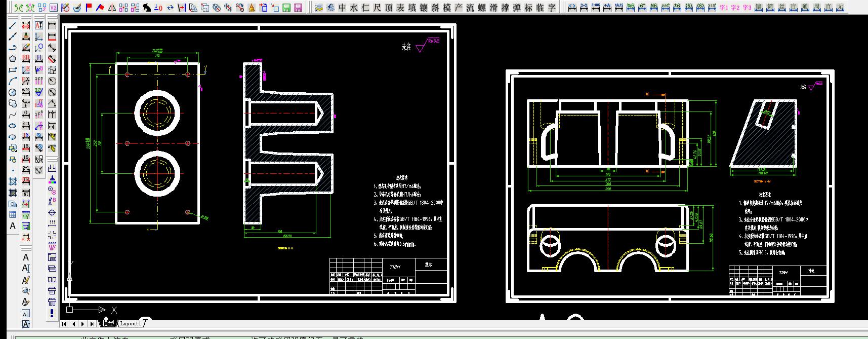Go to first layout tab arrow
The image size is (868, 339).
coord(65,323)
